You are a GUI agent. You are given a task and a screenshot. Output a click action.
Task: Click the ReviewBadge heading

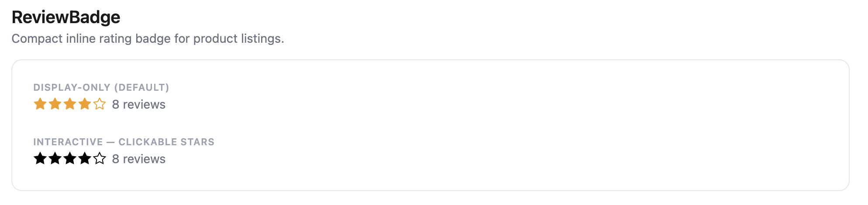[x=66, y=17]
